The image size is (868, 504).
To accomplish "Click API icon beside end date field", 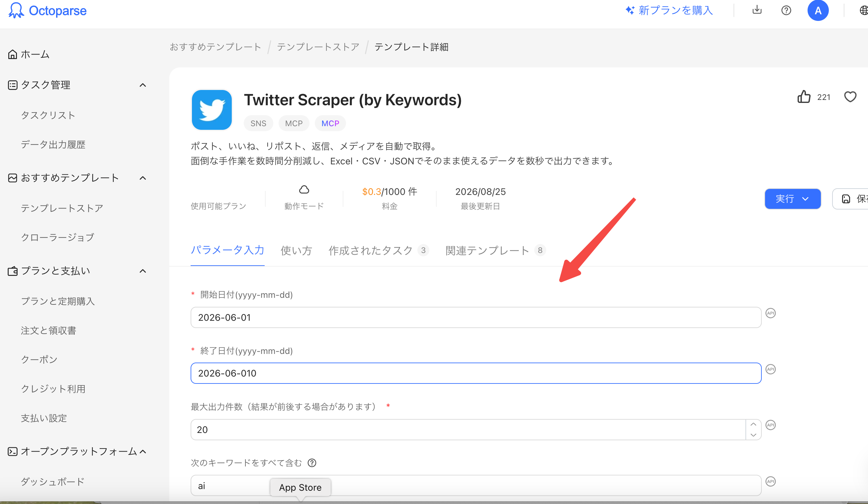I will pos(770,369).
